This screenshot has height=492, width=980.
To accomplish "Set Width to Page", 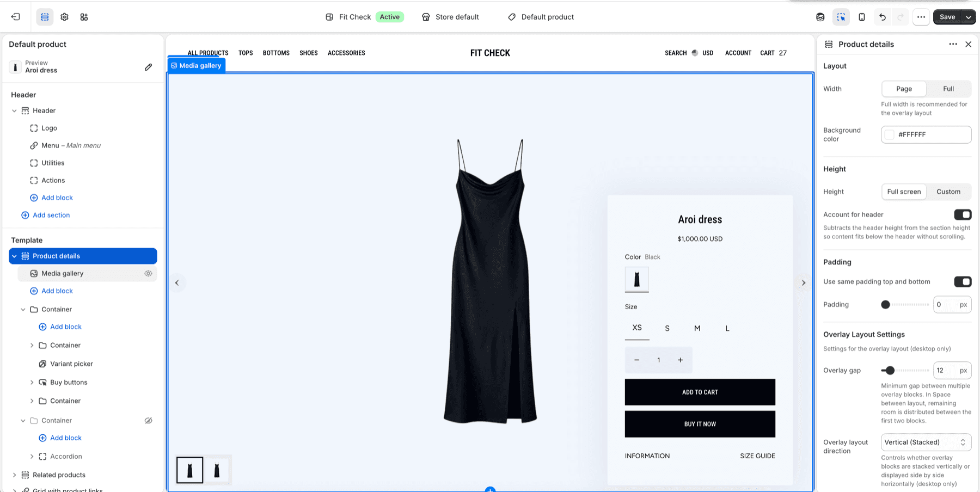I will point(904,89).
